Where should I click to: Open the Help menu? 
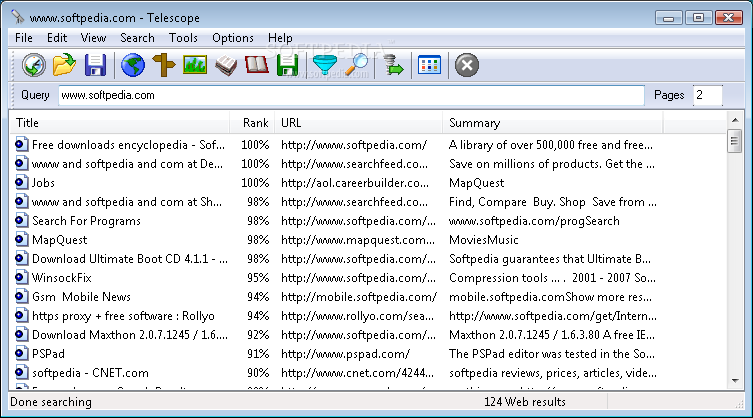[280, 37]
